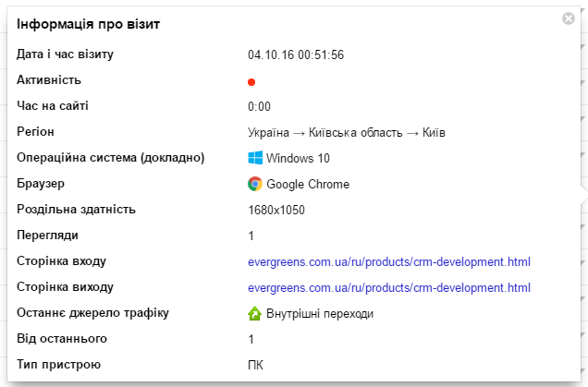Click the time on site value 0:00
This screenshot has height=387, width=588.
point(259,107)
